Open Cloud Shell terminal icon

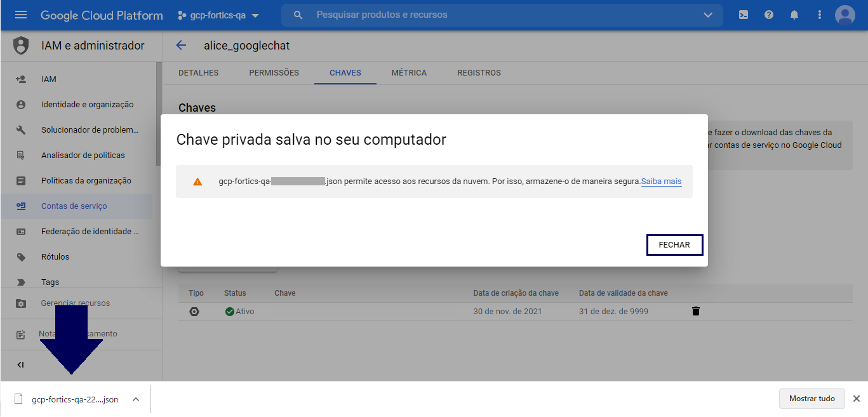744,15
